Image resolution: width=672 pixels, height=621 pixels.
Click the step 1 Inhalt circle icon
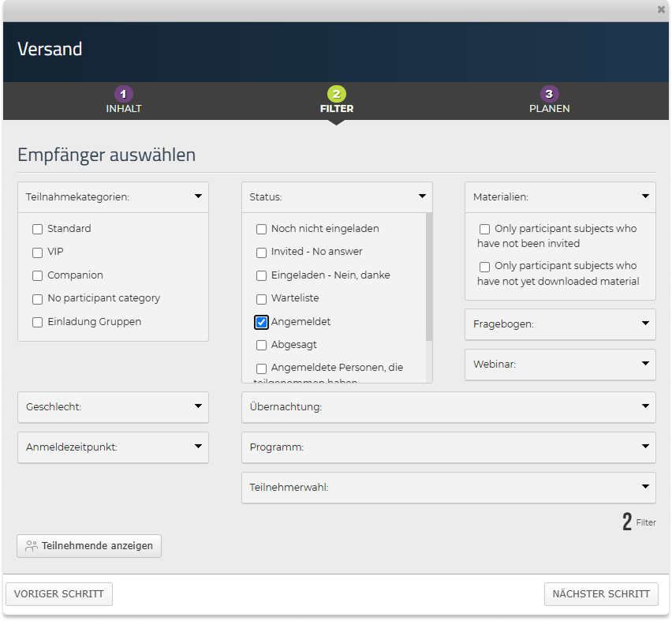tap(123, 94)
